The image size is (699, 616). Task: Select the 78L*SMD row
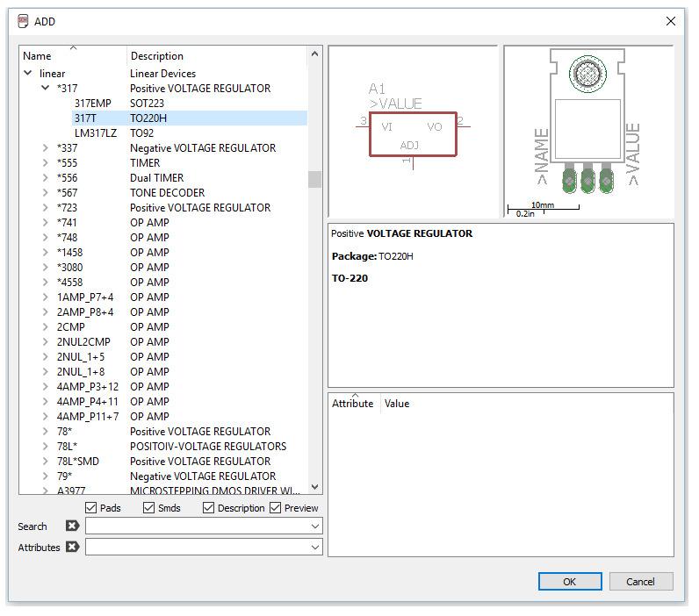coord(181,461)
